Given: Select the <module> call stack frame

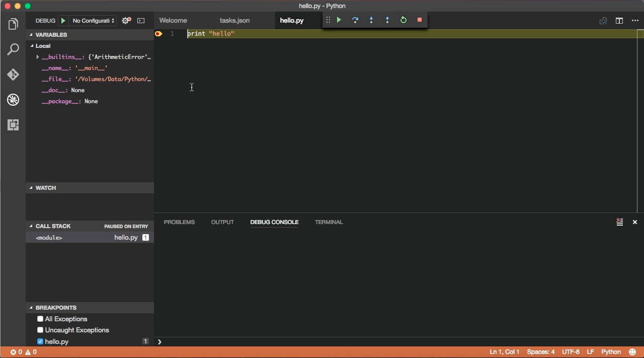Looking at the screenshot, I should [90, 238].
